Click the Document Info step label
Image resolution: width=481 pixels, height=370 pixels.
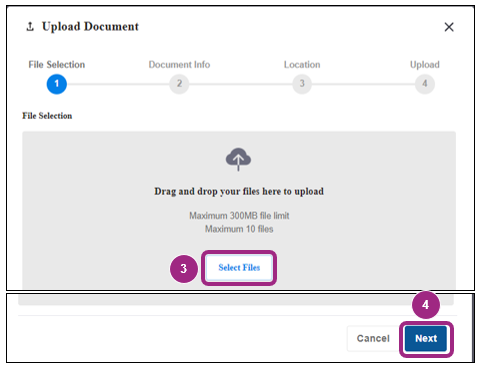tap(179, 65)
